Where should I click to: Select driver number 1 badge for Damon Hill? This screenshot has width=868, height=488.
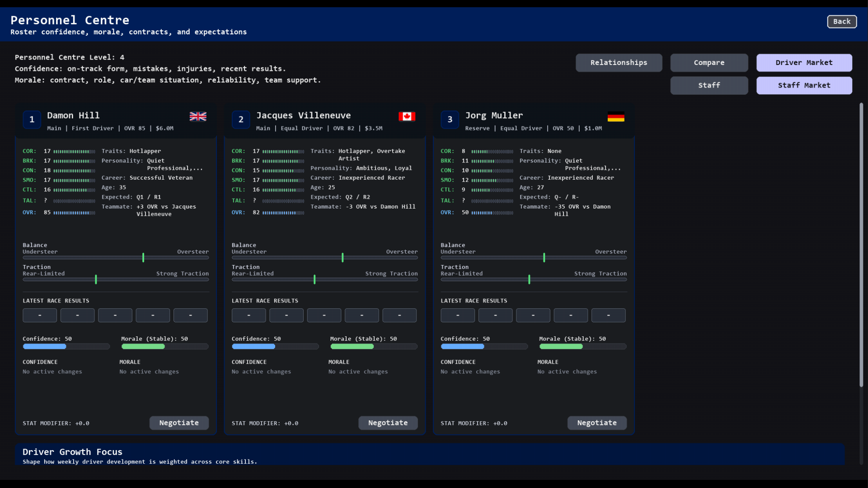[32, 120]
